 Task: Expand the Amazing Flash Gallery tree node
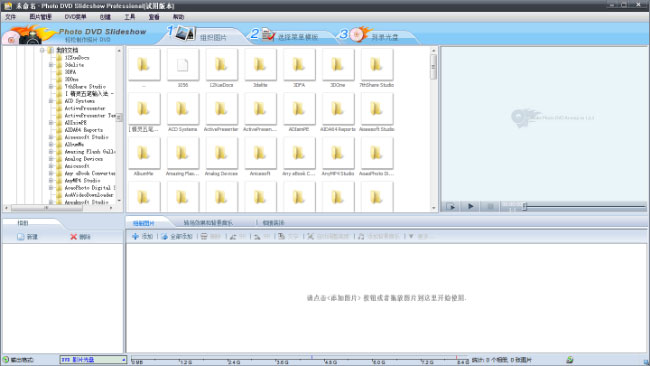[x=51, y=152]
